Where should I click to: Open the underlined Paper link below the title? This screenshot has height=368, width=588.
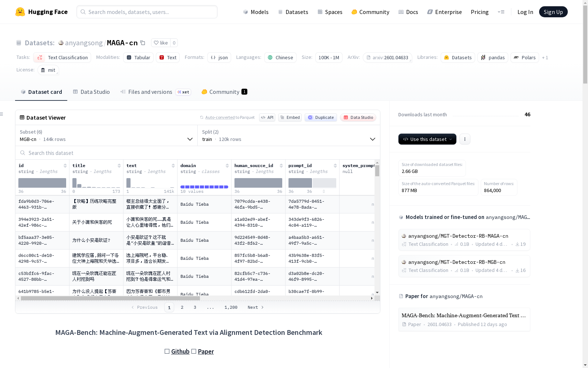[206, 351]
